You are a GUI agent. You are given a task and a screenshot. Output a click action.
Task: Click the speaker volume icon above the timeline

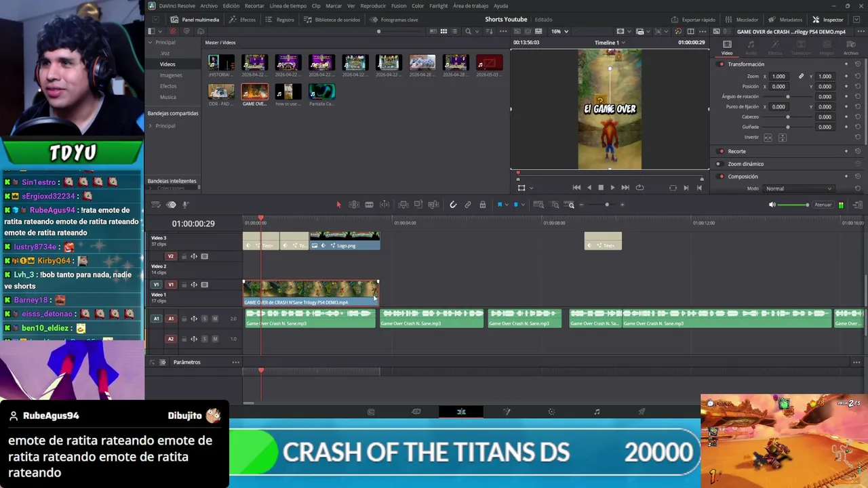(772, 205)
